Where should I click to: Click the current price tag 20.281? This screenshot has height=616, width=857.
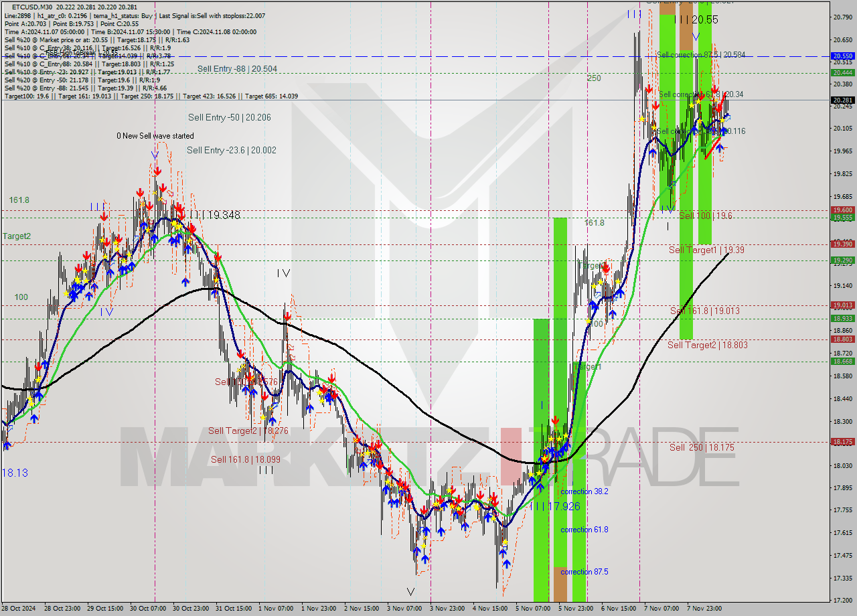[843, 100]
